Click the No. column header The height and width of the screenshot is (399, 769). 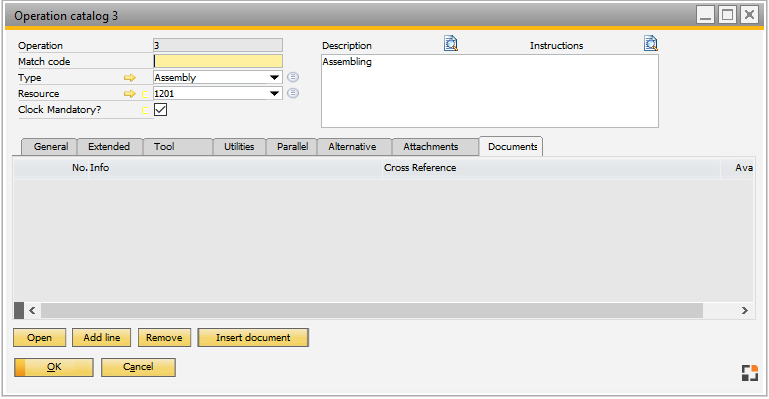pyautogui.click(x=51, y=168)
